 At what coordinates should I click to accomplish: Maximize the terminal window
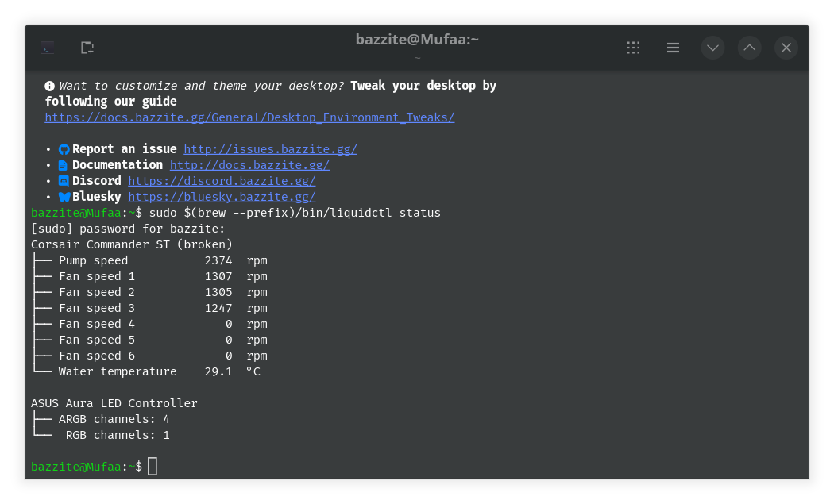coord(749,48)
